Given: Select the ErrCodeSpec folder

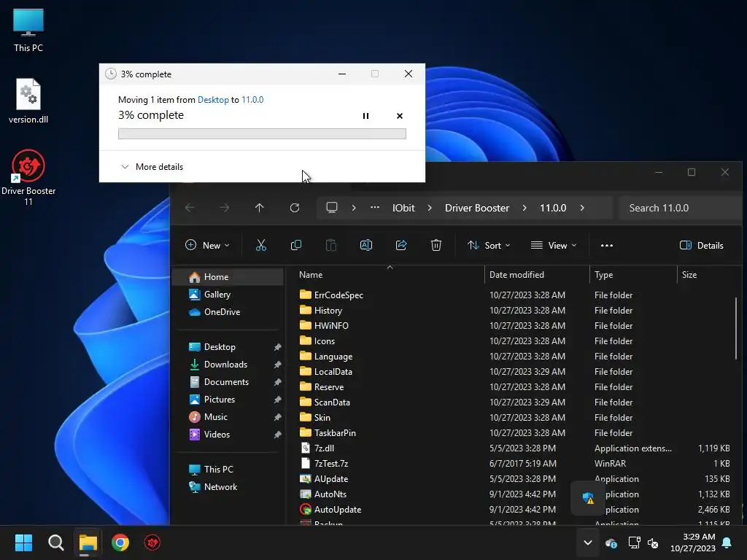Looking at the screenshot, I should pyautogui.click(x=338, y=295).
